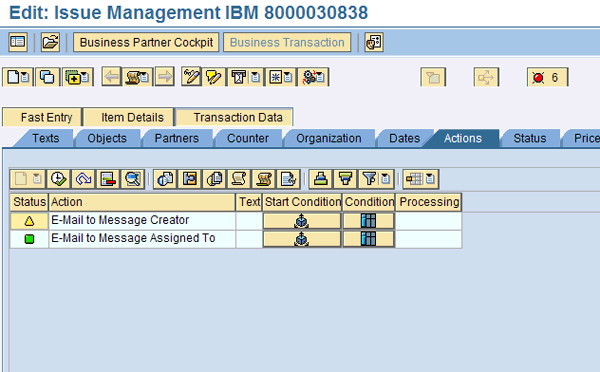Open the Partners tab

(176, 138)
